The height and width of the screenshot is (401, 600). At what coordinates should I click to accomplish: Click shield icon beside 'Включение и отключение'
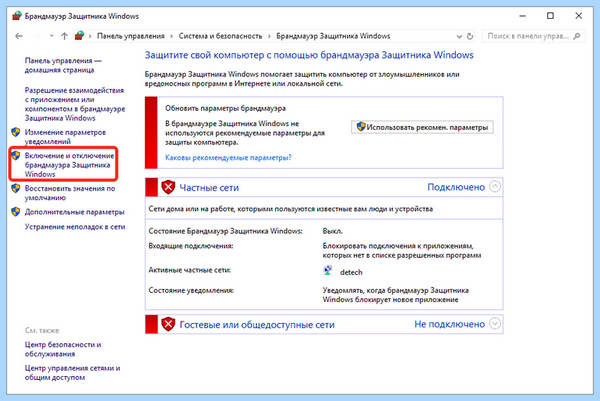point(16,155)
